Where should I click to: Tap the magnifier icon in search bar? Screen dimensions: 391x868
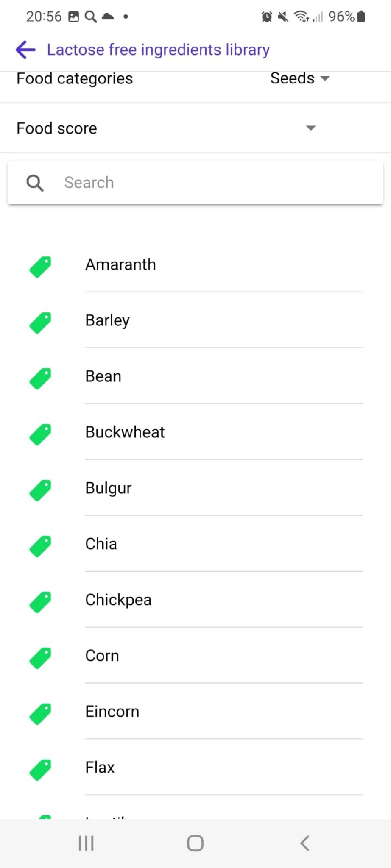[x=35, y=183]
